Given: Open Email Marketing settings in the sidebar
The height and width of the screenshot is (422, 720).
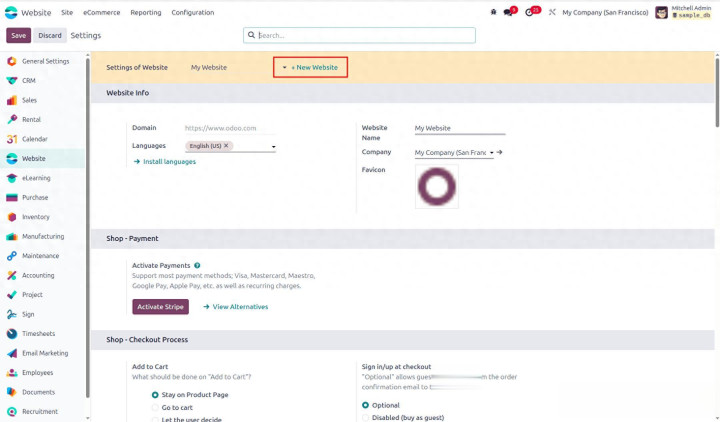Looking at the screenshot, I should [x=45, y=353].
